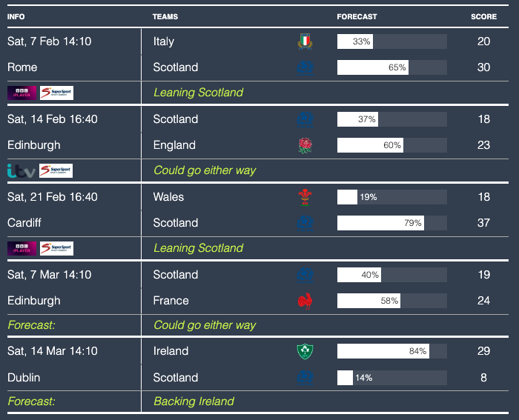Viewport: 519px width, 420px height.
Task: Click the Ireland shamrock crest icon
Action: click(x=305, y=351)
